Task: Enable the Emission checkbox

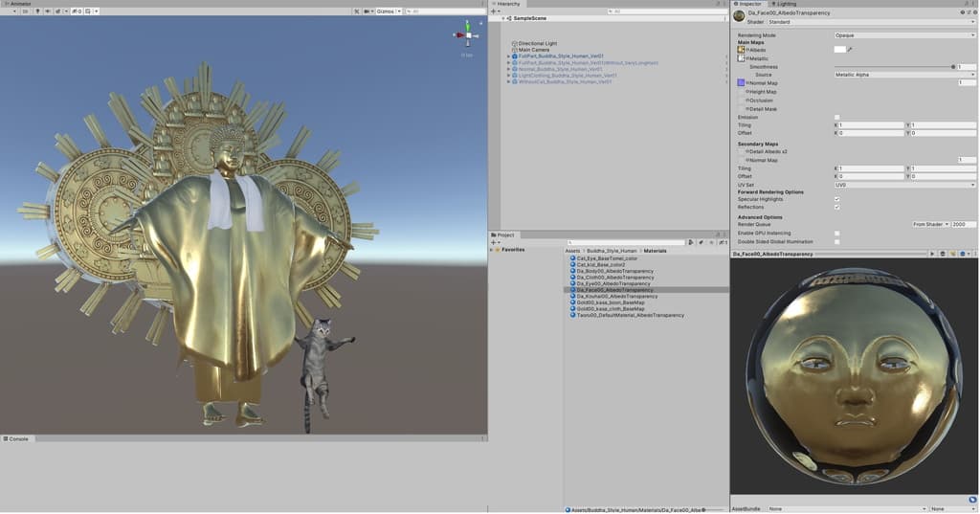Action: coord(837,117)
